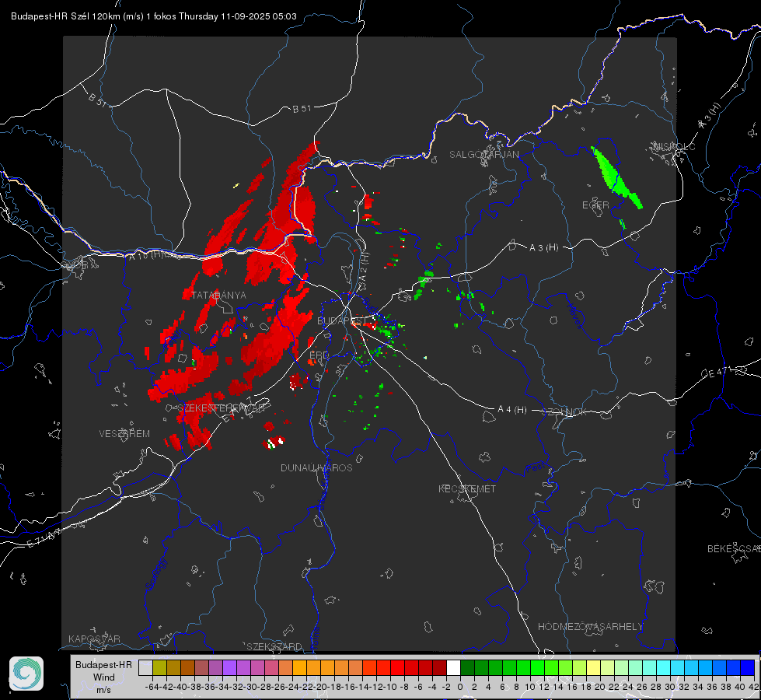Pick the light gray legend swatch left of -64
Viewport: 761px width, 700px height.
point(145,667)
